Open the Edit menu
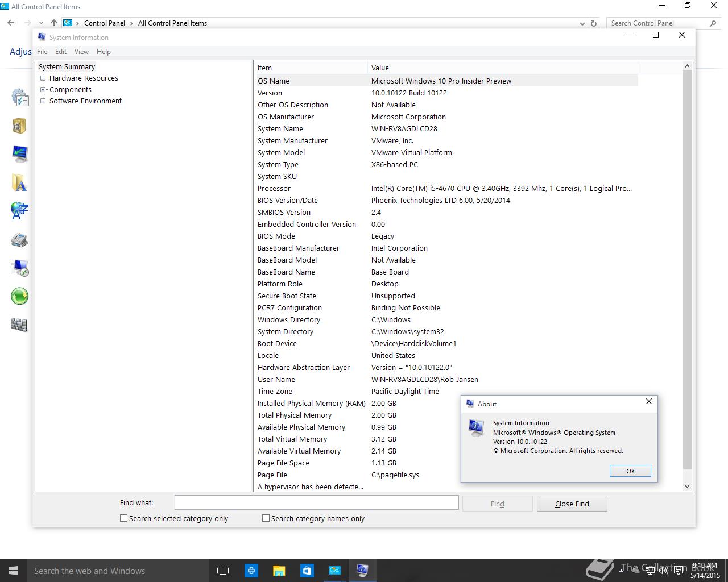The image size is (728, 582). click(x=61, y=52)
